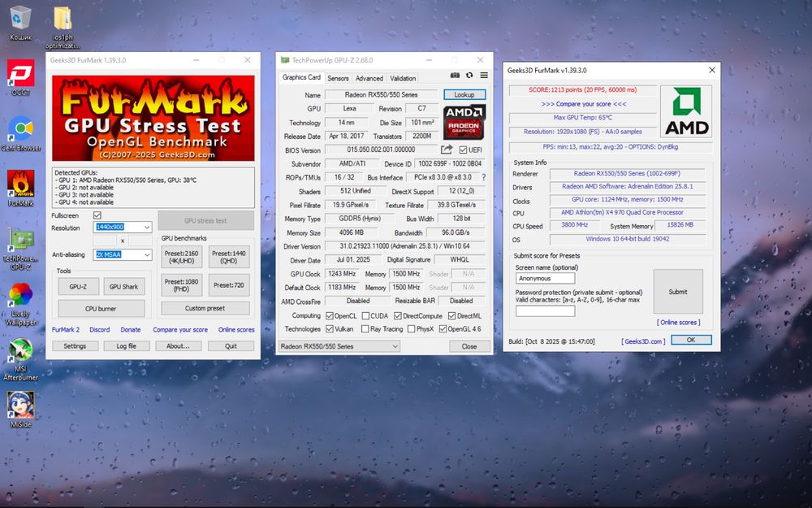The height and width of the screenshot is (508, 812).
Task: Open the [ Geeks3D.com ] link
Action: [643, 341]
